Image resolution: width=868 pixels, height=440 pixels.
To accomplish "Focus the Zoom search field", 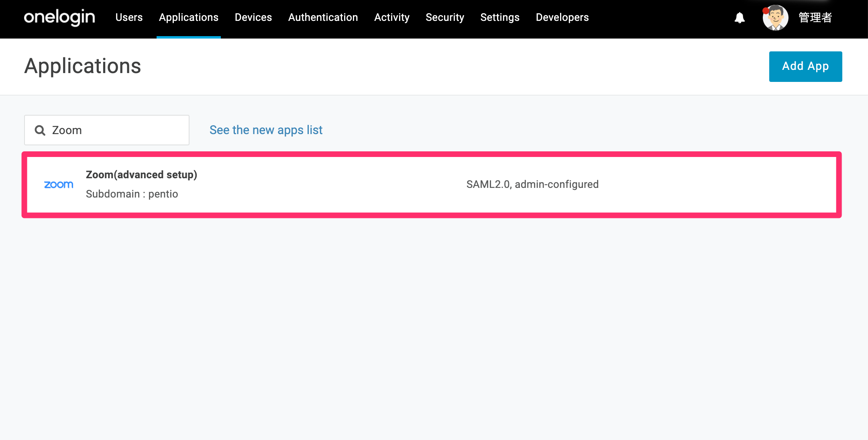I will [107, 130].
